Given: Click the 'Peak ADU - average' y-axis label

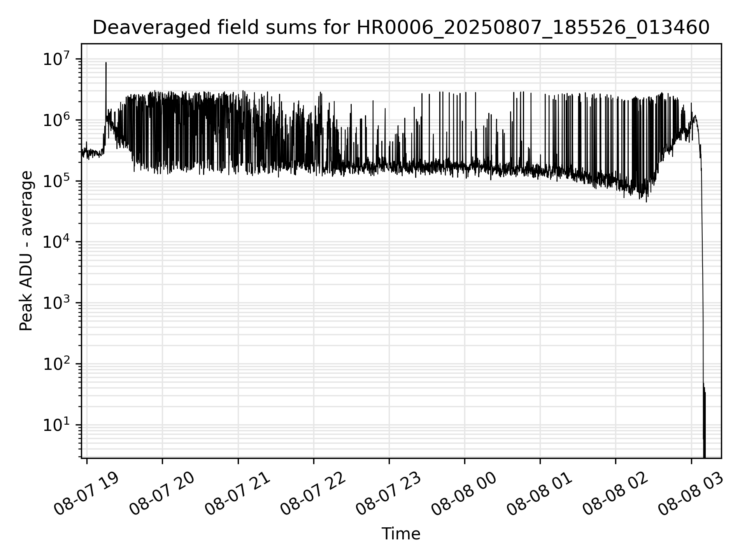Looking at the screenshot, I should [26, 251].
